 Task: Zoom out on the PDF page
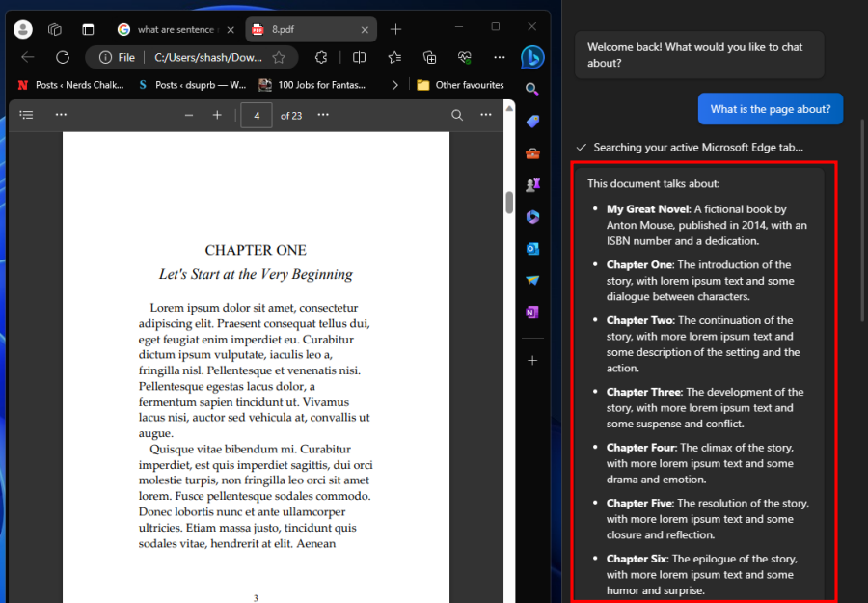[x=189, y=117]
